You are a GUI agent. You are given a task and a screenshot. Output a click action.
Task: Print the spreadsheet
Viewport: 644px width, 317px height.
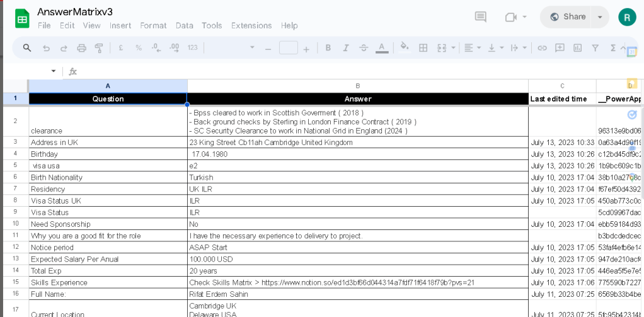point(82,48)
